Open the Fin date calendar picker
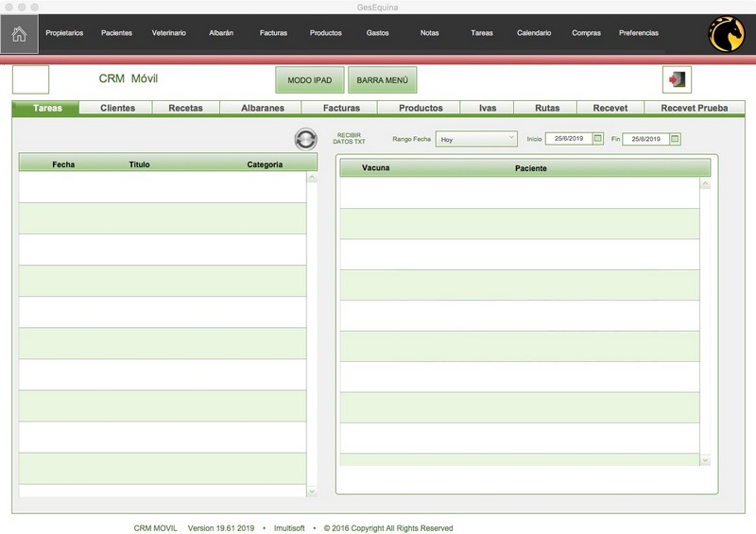 675,139
